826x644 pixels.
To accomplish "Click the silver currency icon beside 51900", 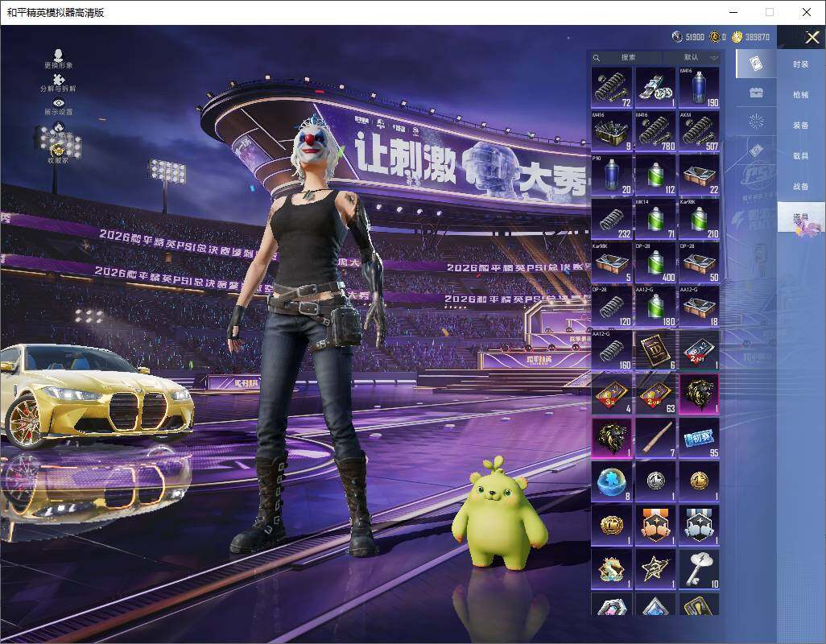I will coord(677,37).
